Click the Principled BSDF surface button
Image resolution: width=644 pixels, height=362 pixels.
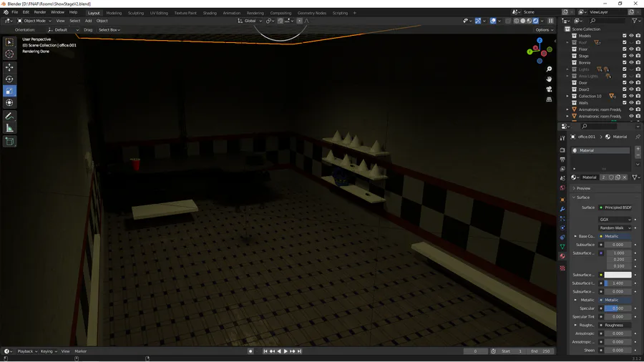(615, 207)
